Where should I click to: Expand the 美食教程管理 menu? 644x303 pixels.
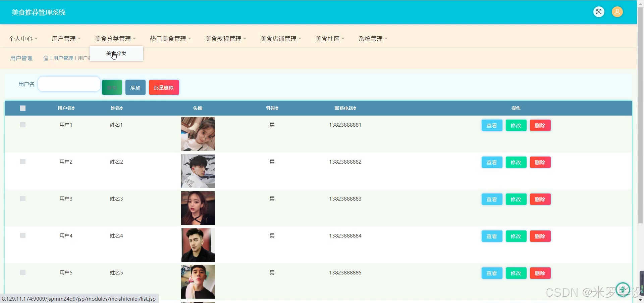click(x=226, y=39)
